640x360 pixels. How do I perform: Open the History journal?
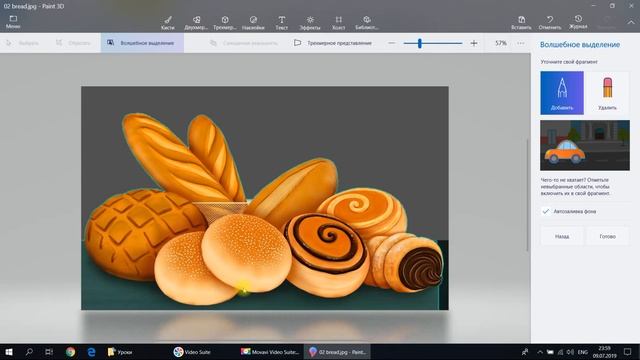click(578, 22)
